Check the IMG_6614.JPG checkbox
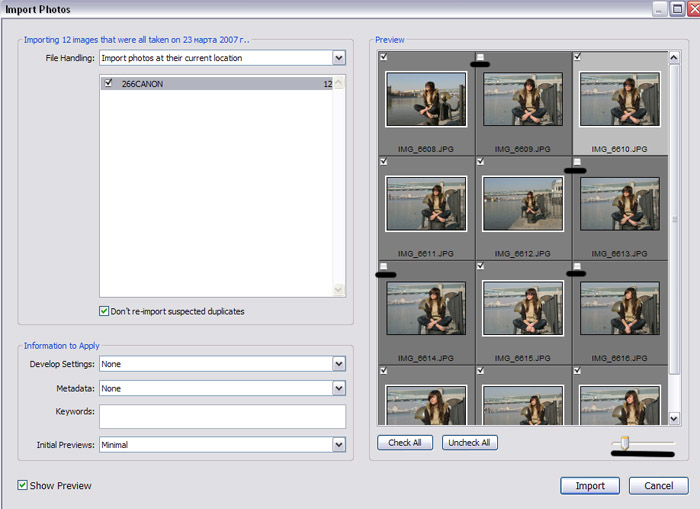The height and width of the screenshot is (509, 700). point(384,266)
